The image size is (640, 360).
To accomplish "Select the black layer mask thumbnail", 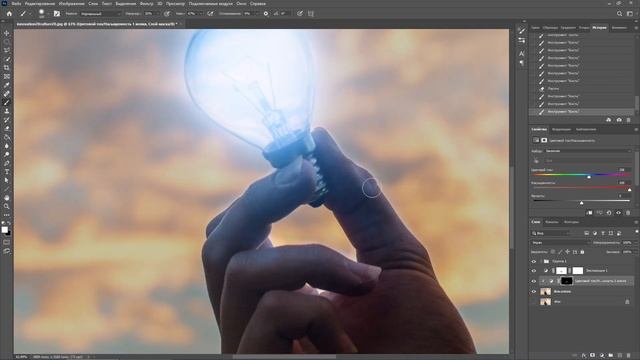I will point(567,281).
